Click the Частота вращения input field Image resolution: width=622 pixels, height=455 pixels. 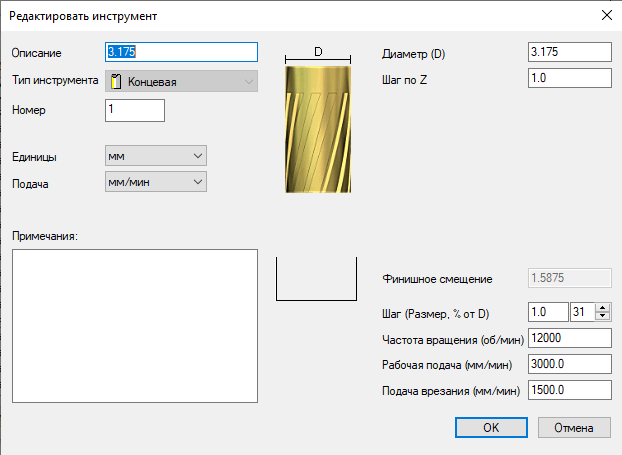[x=570, y=338]
